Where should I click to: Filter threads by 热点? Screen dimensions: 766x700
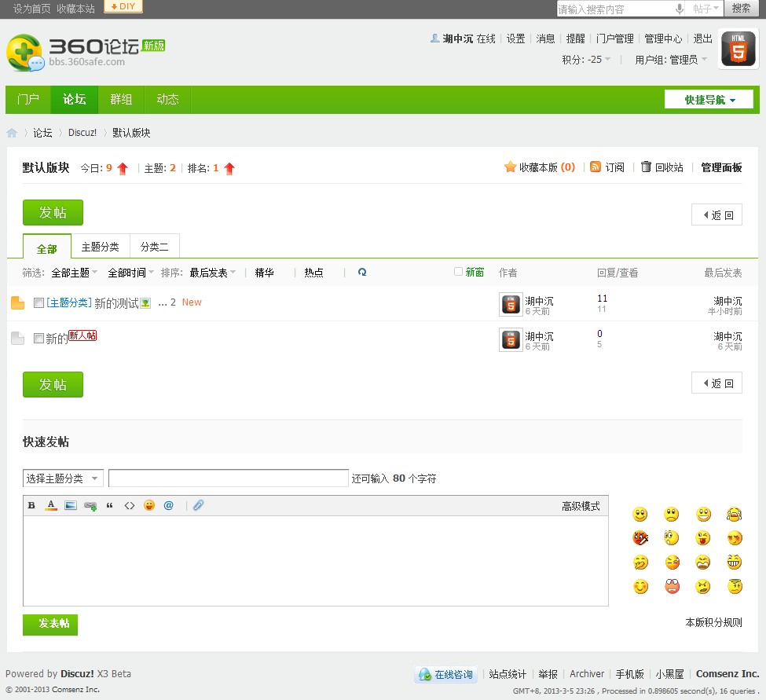tap(313, 273)
